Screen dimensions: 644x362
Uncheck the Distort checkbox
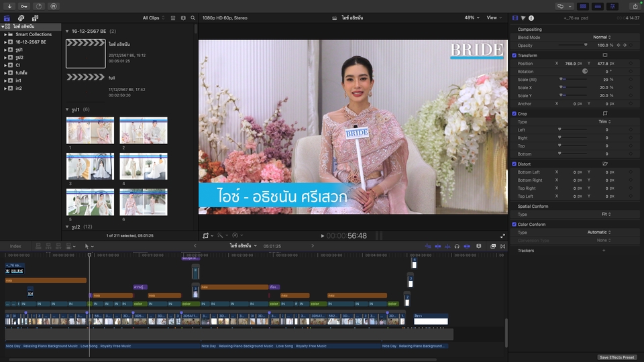click(x=515, y=164)
